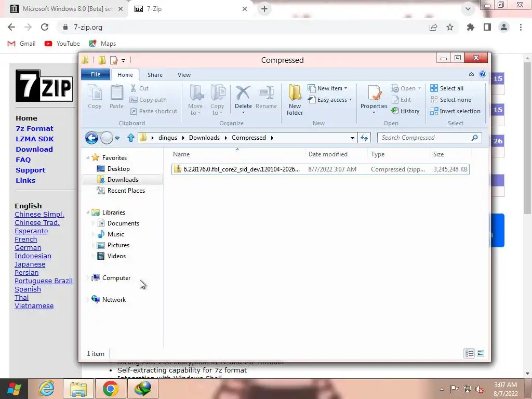The width and height of the screenshot is (532, 399).
Task: Select Network in the navigation pane
Action: pyautogui.click(x=114, y=300)
